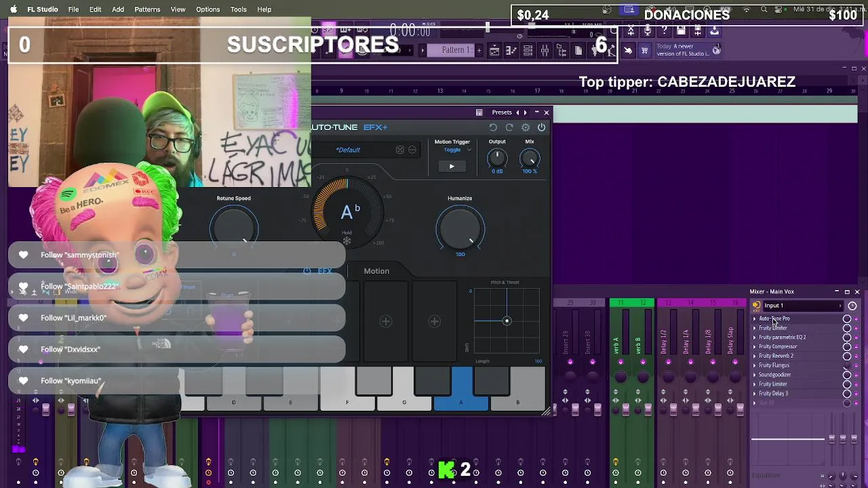This screenshot has width=868, height=488.
Task: Toggle Fruity Compressor slot enable LED
Action: [x=856, y=347]
